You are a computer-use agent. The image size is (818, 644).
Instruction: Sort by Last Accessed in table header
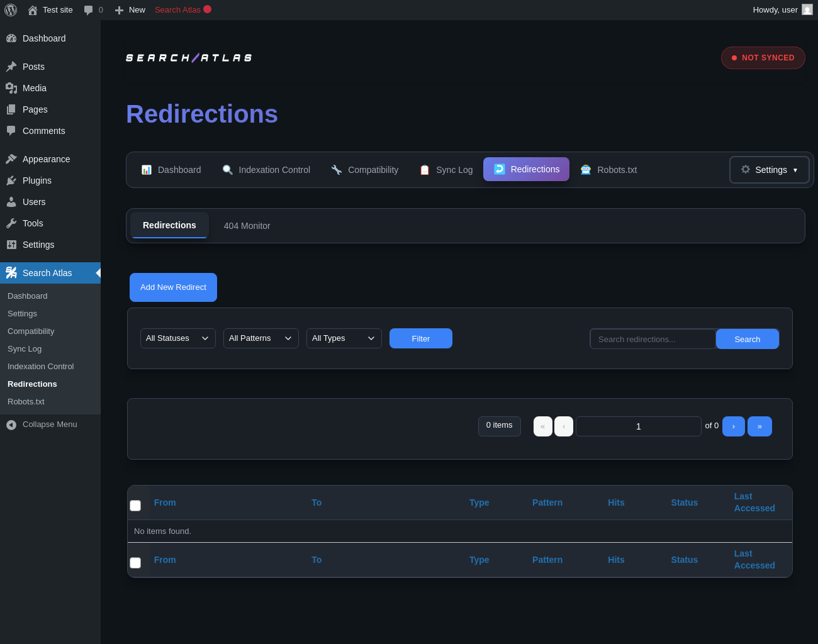[x=754, y=502]
